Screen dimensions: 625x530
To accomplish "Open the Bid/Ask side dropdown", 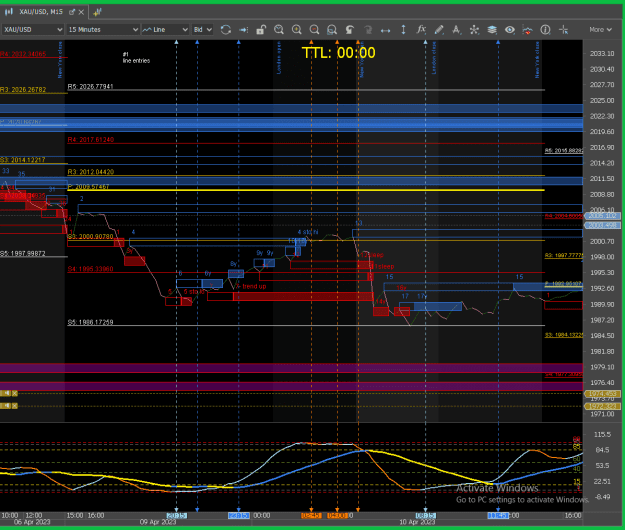I will click(x=202, y=29).
